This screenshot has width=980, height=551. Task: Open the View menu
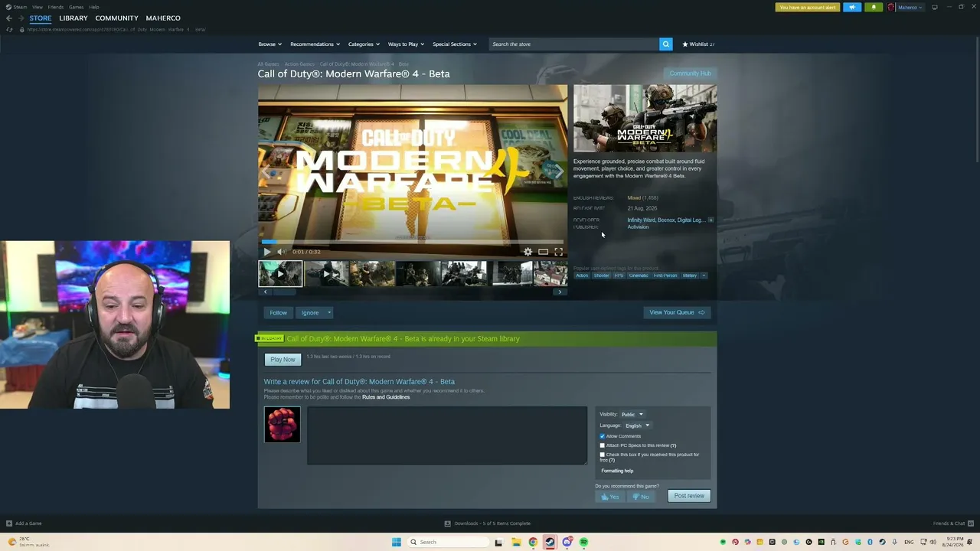pyautogui.click(x=37, y=7)
